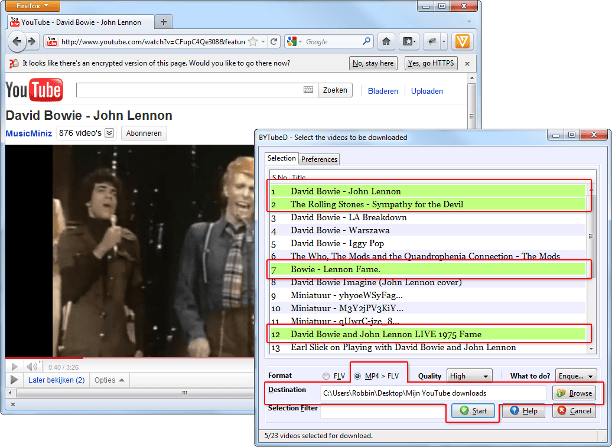
Task: Open the bookmarks toolbar button
Action: [408, 41]
